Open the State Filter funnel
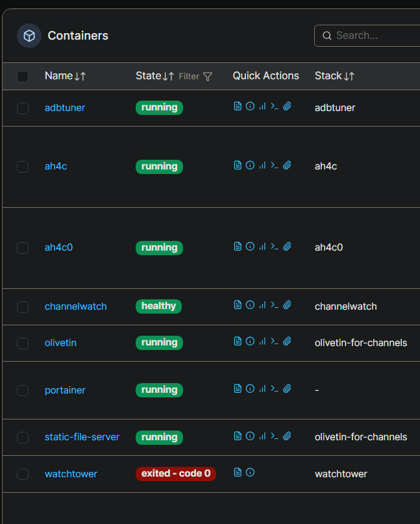Viewport: 420px width, 524px height. point(195,77)
